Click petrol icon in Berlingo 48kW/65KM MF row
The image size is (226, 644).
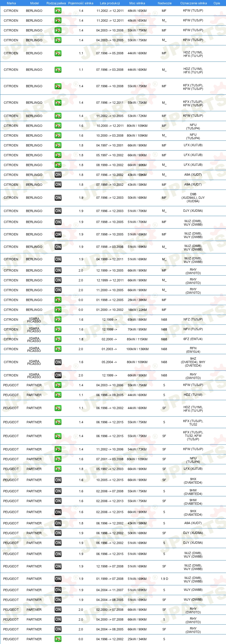point(58,11)
